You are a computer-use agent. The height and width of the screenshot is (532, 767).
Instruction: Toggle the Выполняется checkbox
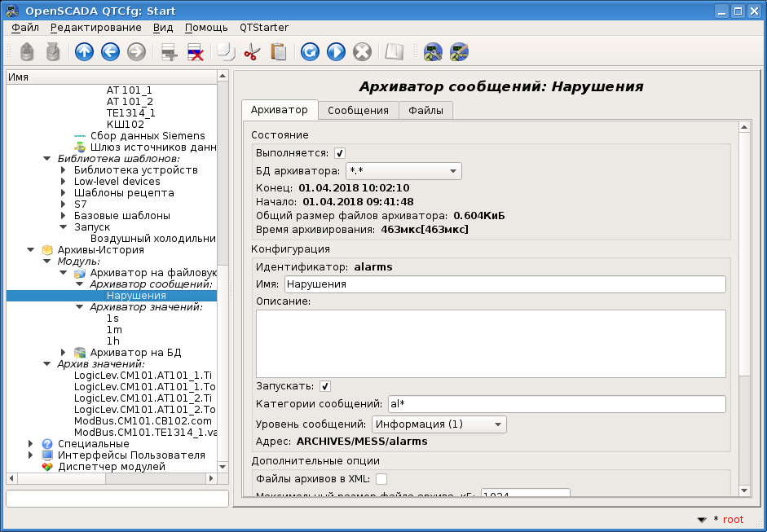pyautogui.click(x=339, y=153)
